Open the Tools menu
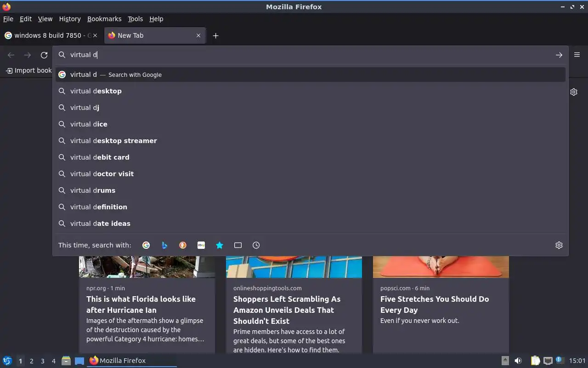Screen dimensions: 588x368 [136, 19]
